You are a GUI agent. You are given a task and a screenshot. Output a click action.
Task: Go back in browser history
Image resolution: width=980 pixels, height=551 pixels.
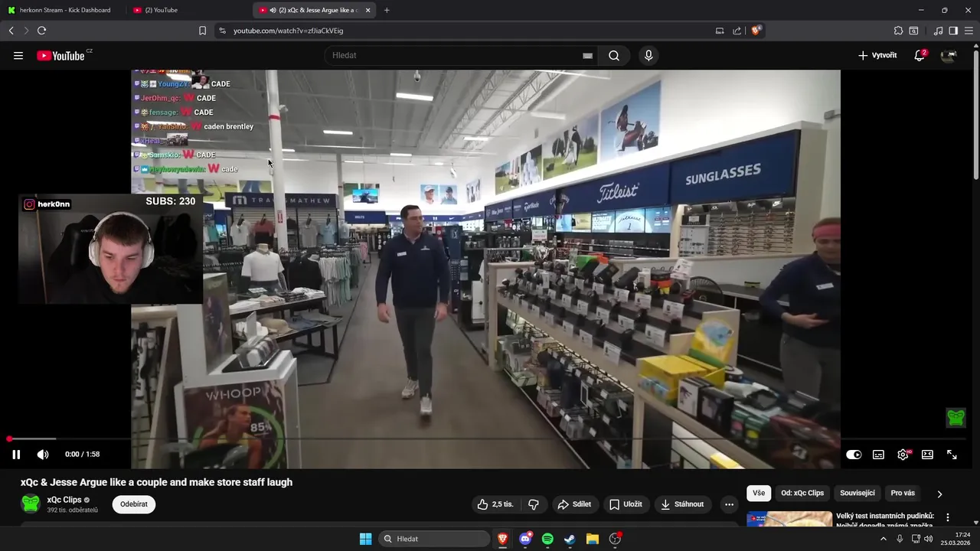pos(11,31)
